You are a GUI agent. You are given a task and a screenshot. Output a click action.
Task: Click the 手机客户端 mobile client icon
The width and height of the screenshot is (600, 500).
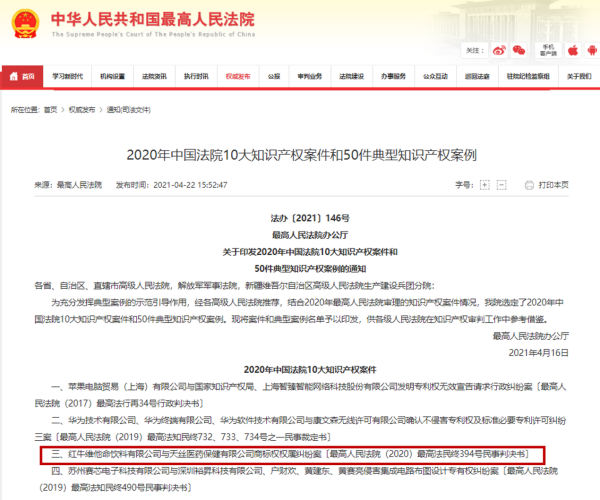pos(546,48)
